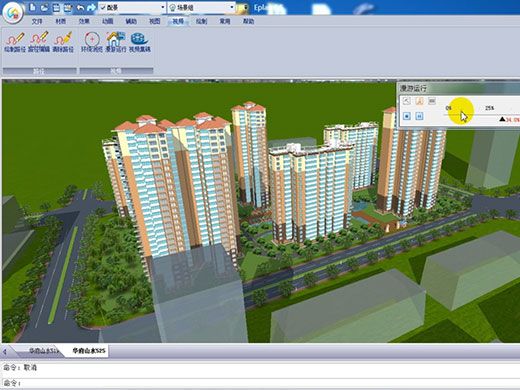Open the 文件 menu
This screenshot has width=520, height=390.
[x=37, y=21]
